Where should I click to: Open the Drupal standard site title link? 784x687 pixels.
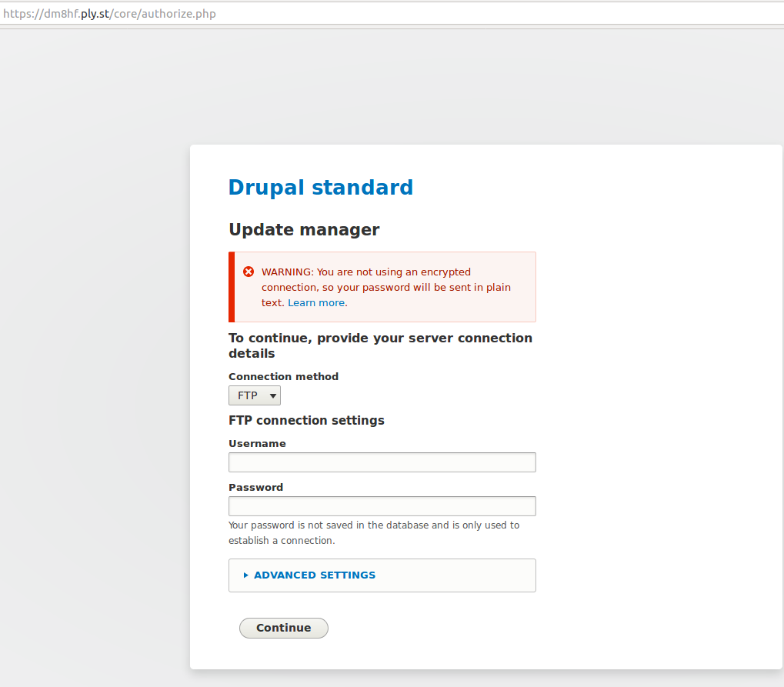click(321, 188)
